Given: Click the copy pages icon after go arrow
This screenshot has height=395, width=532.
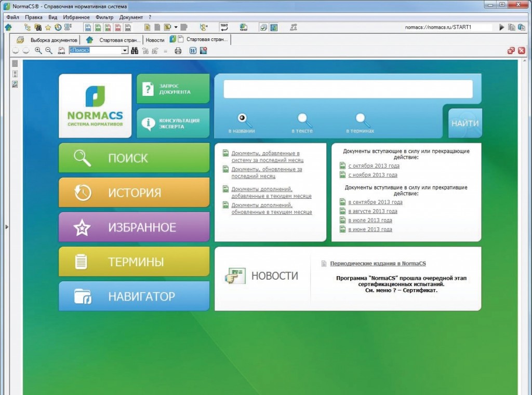Looking at the screenshot, I should coord(512,27).
